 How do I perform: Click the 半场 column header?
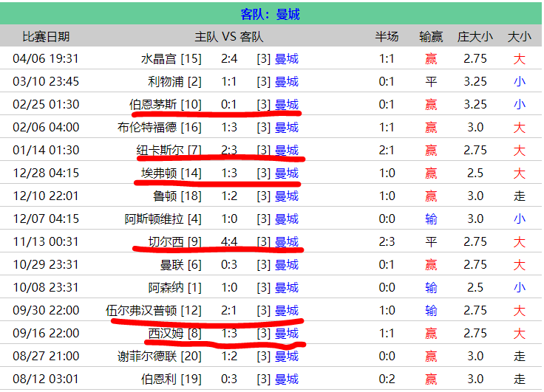pos(387,36)
